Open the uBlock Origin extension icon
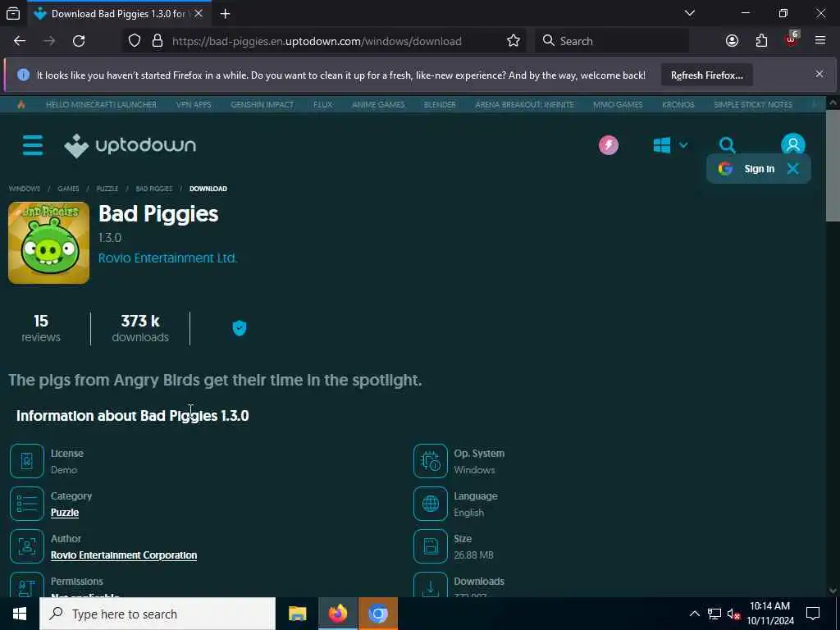This screenshot has width=840, height=630. pyautogui.click(x=792, y=39)
